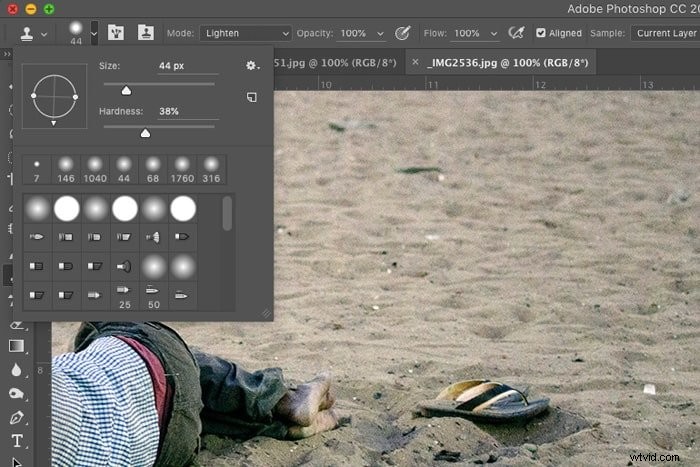Click the brush preset list scrollbar

pyautogui.click(x=227, y=213)
